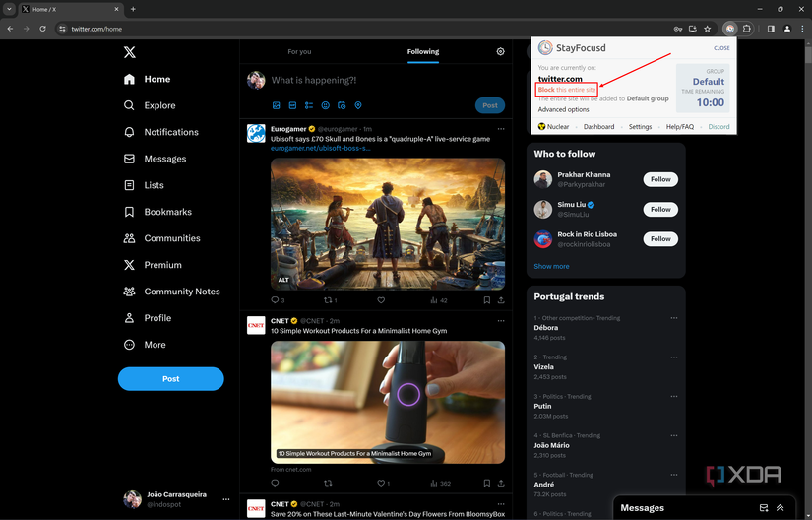Open options for Débora trend
This screenshot has height=520, width=812.
[674, 318]
